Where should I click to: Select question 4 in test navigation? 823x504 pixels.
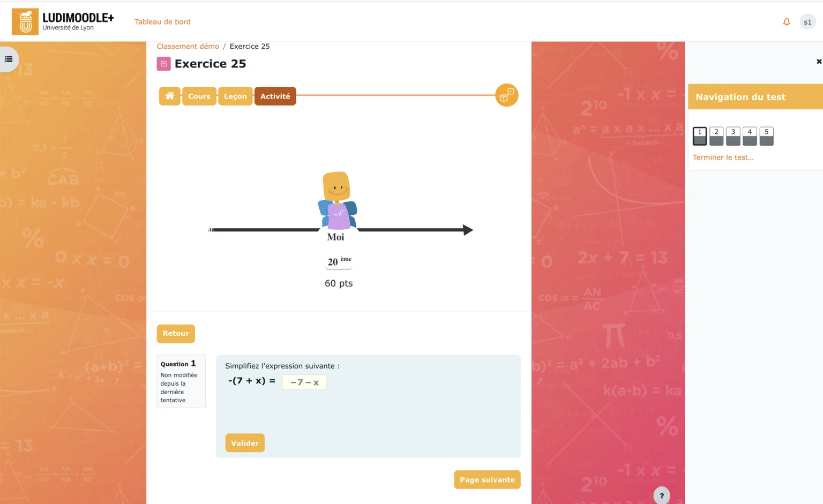[x=750, y=136]
